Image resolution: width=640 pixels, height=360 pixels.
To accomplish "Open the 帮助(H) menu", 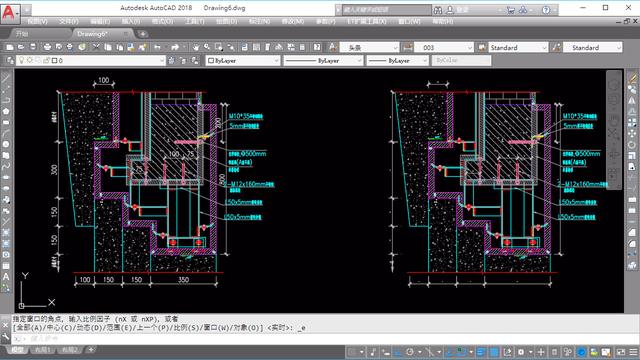I will [443, 21].
